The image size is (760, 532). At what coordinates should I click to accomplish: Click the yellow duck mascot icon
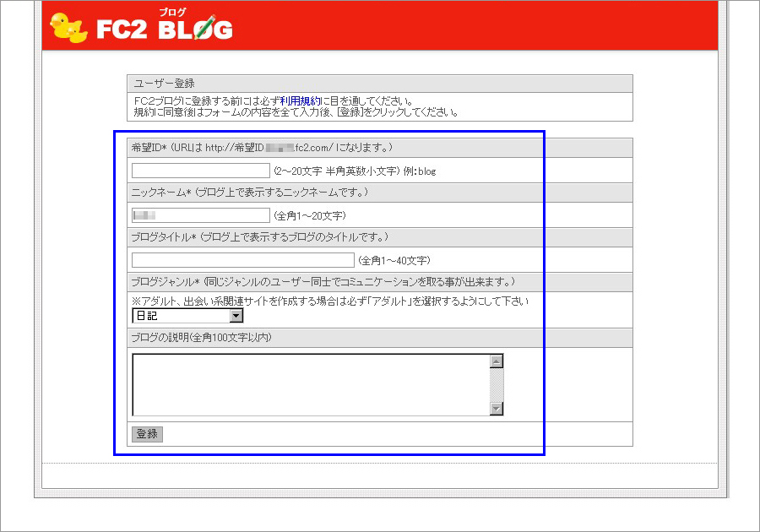[x=69, y=28]
